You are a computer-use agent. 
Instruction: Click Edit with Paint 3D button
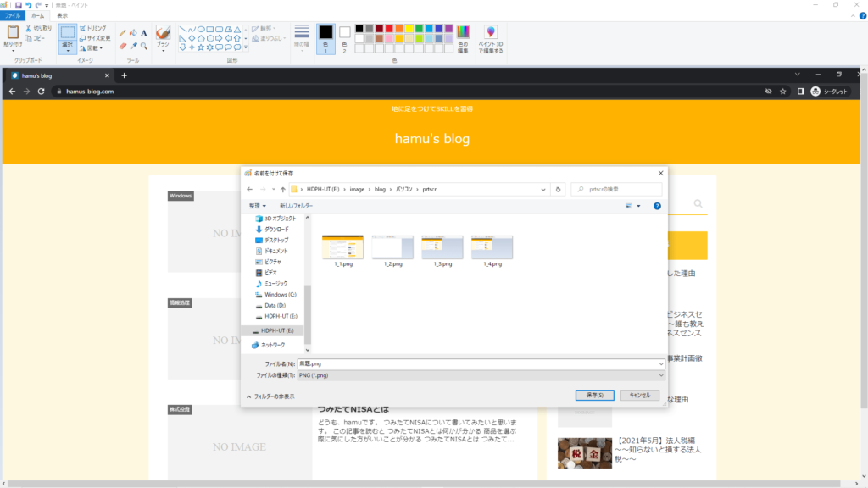pos(491,39)
